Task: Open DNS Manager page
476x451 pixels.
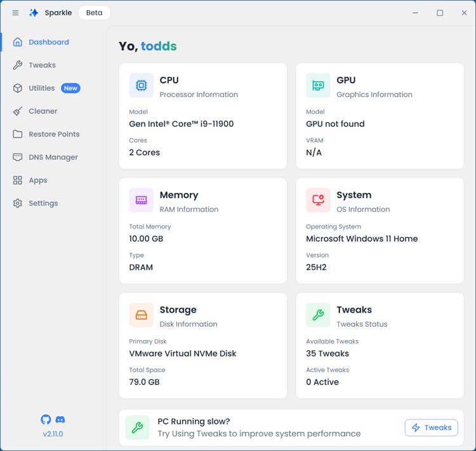Action: 53,157
